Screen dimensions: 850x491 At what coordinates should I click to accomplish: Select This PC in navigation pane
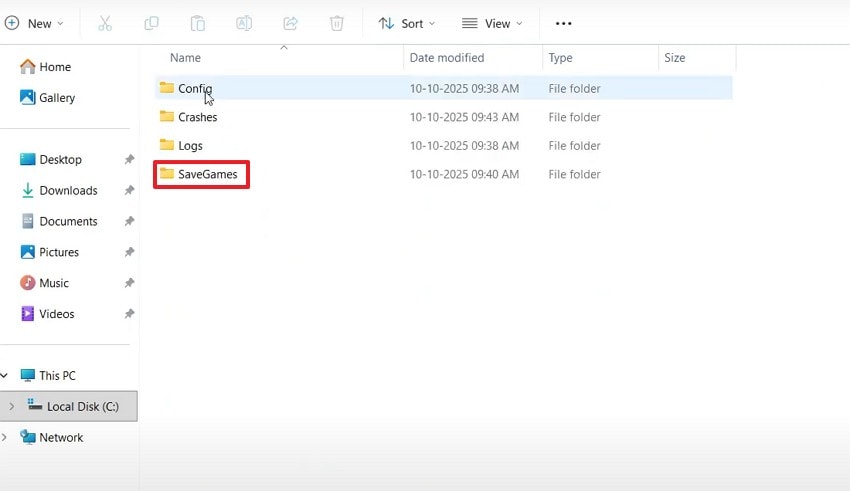point(57,376)
